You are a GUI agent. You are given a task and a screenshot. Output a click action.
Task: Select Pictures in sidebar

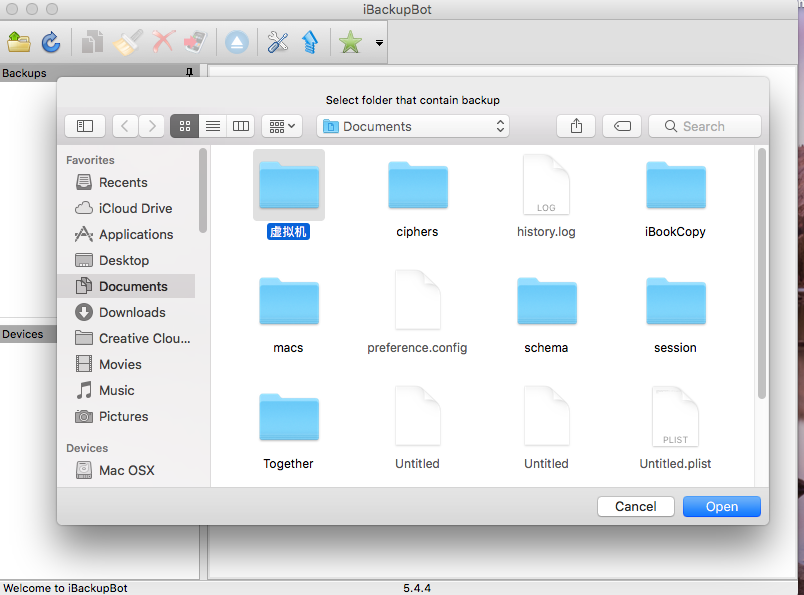point(126,416)
